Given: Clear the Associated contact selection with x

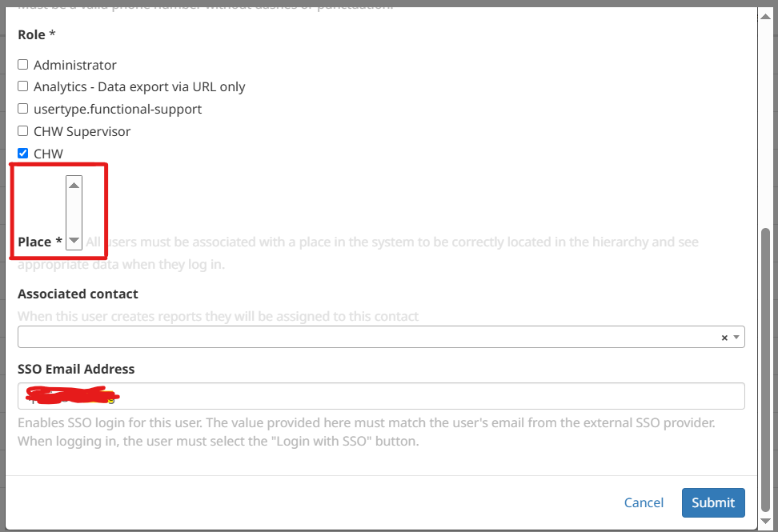Looking at the screenshot, I should (x=724, y=338).
